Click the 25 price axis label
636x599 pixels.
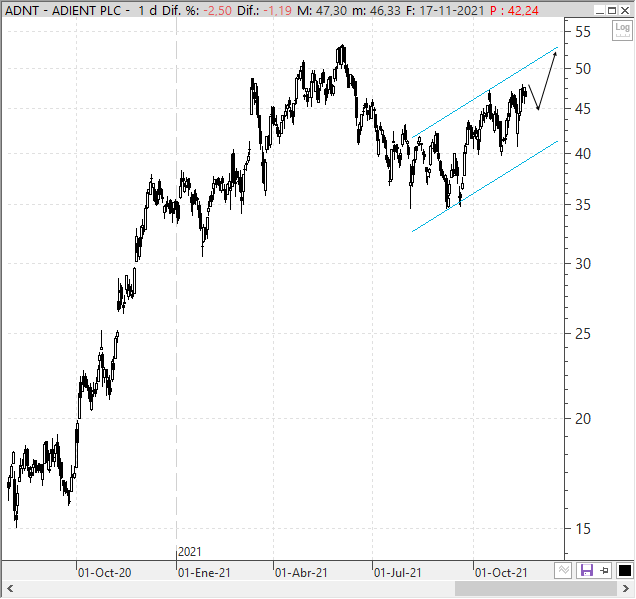point(583,334)
